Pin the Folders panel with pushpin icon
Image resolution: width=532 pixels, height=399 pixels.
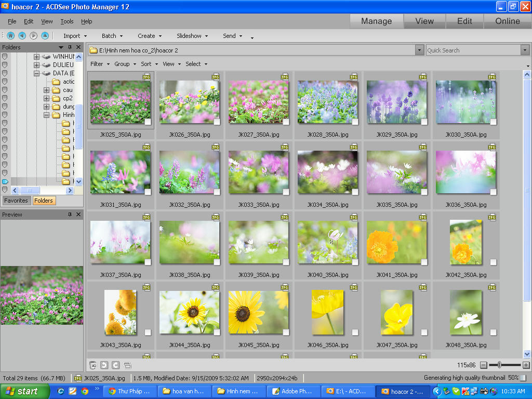pyautogui.click(x=70, y=47)
